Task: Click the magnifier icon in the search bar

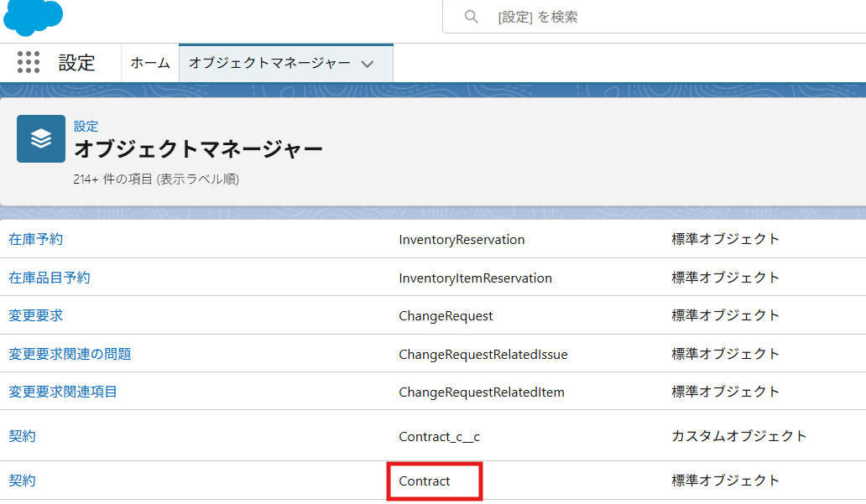Action: click(472, 17)
